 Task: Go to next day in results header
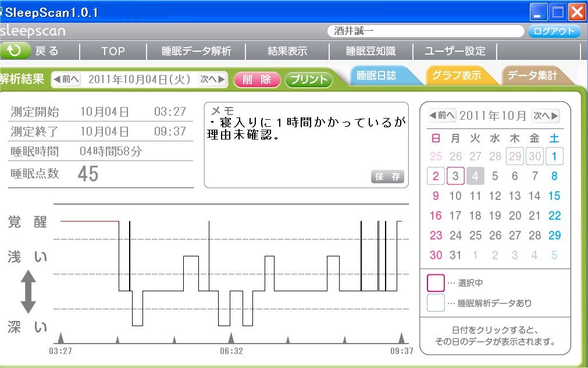click(x=212, y=80)
